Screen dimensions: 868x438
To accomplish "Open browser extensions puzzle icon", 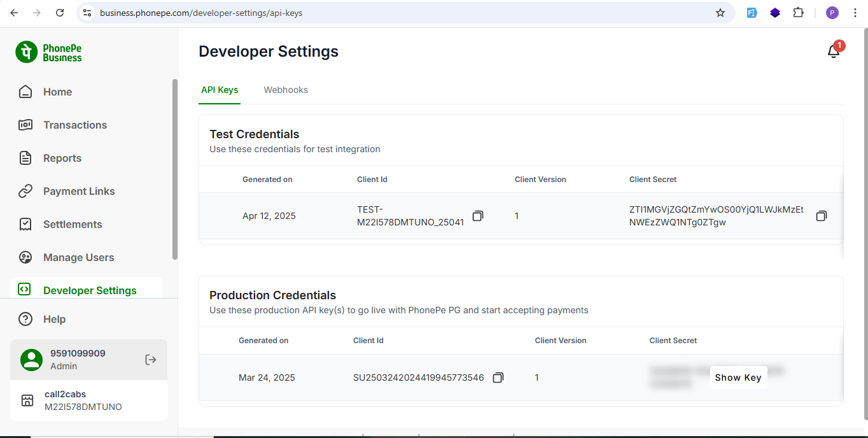I will [x=798, y=13].
